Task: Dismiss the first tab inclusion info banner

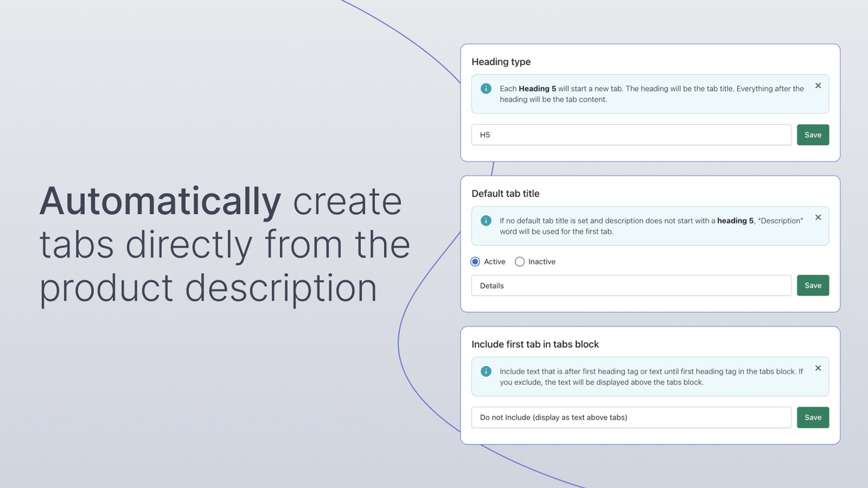Action: 818,368
